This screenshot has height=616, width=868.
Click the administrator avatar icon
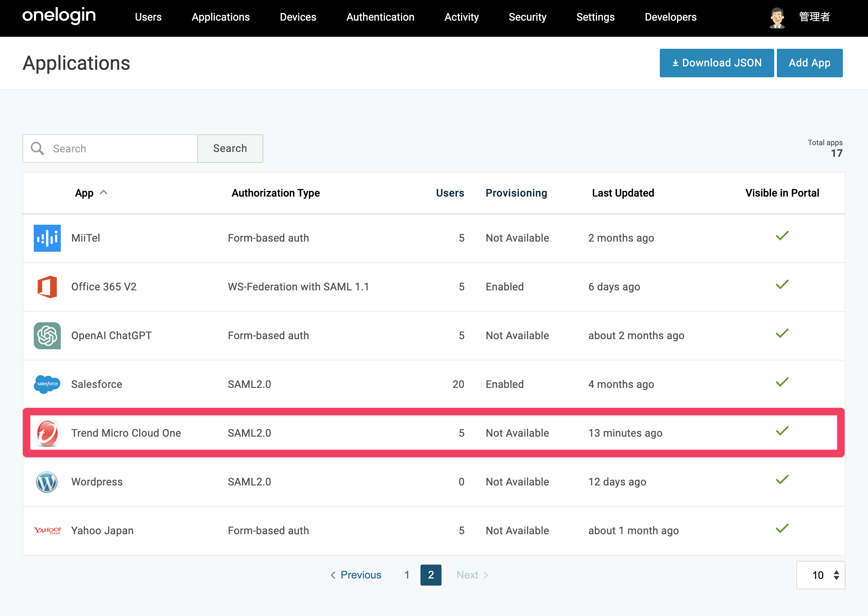pyautogui.click(x=777, y=18)
